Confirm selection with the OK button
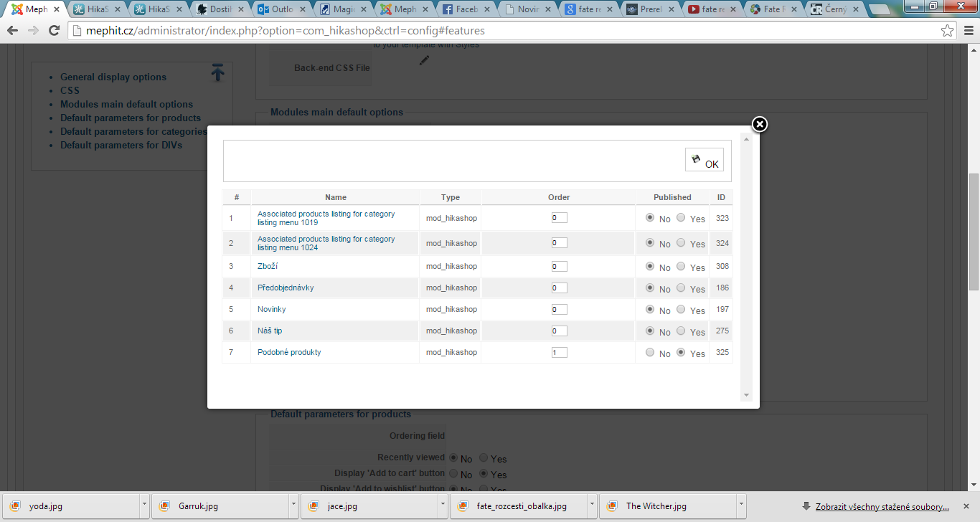This screenshot has height=522, width=980. (705, 161)
